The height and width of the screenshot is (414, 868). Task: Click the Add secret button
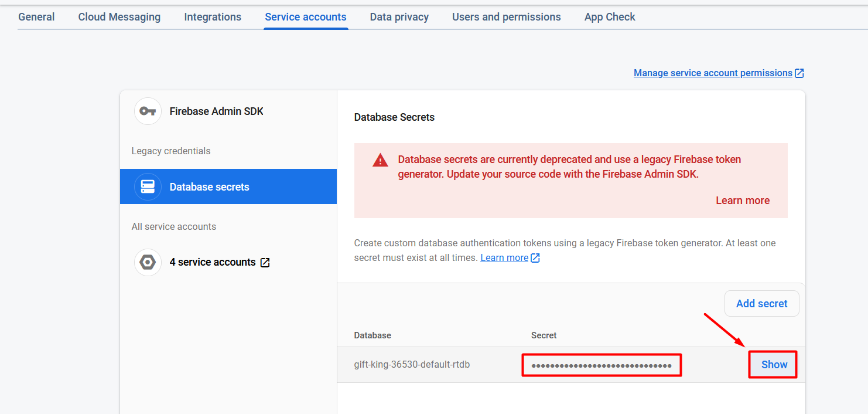[762, 304]
